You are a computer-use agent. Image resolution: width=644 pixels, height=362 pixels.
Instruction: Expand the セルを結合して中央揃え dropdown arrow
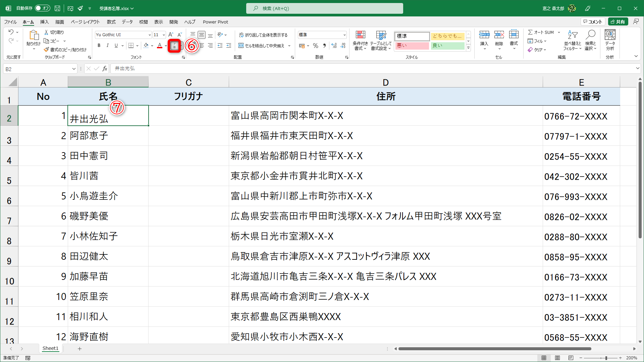click(x=289, y=46)
